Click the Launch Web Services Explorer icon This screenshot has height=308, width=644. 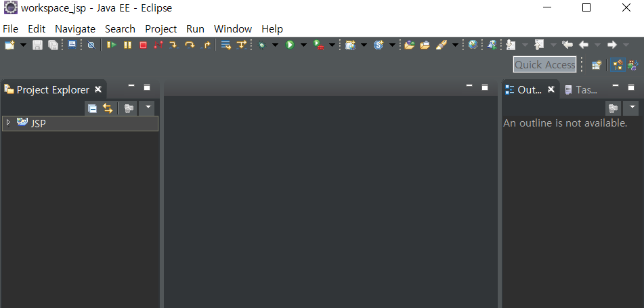(492, 45)
